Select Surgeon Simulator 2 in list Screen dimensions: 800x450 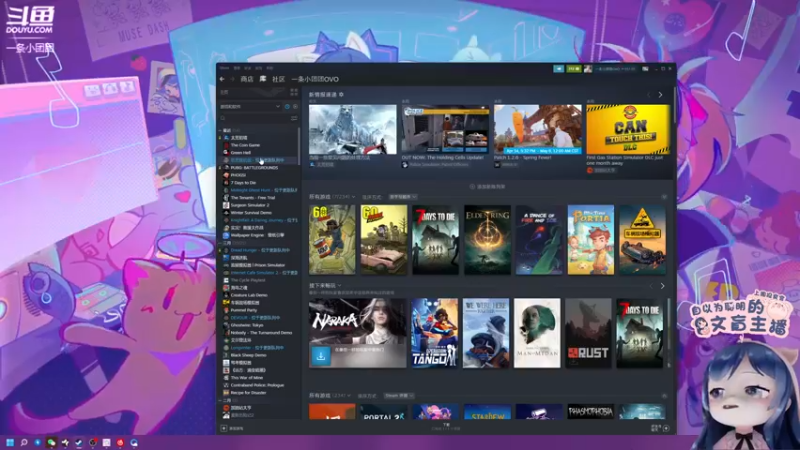pyautogui.click(x=250, y=205)
